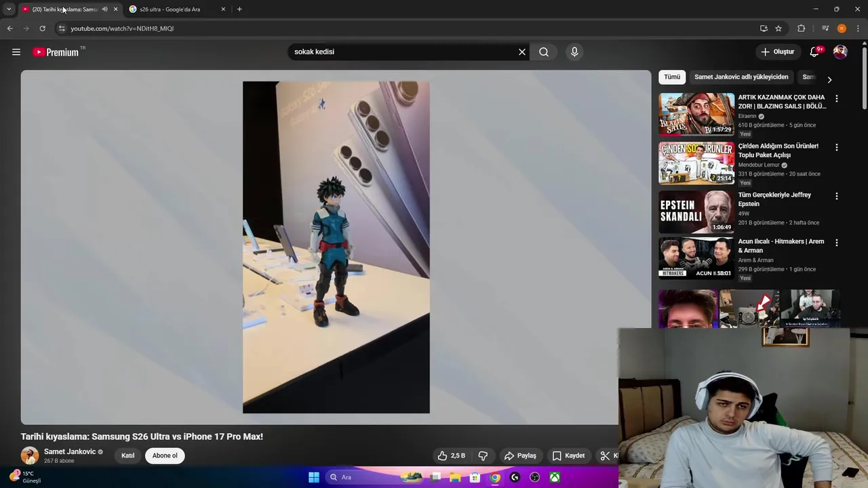
Task: Reload the page in Chrome
Action: pos(42,28)
